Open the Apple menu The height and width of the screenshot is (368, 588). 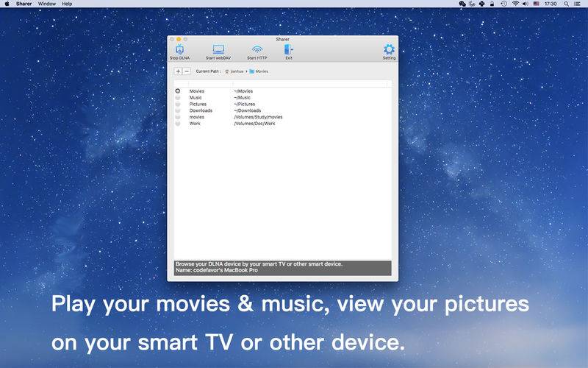pos(7,4)
